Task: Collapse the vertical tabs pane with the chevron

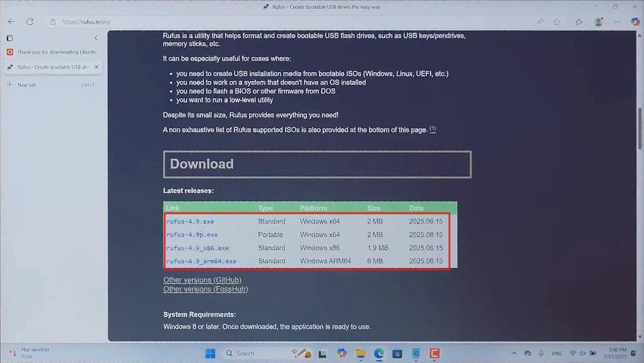Action: (96, 38)
